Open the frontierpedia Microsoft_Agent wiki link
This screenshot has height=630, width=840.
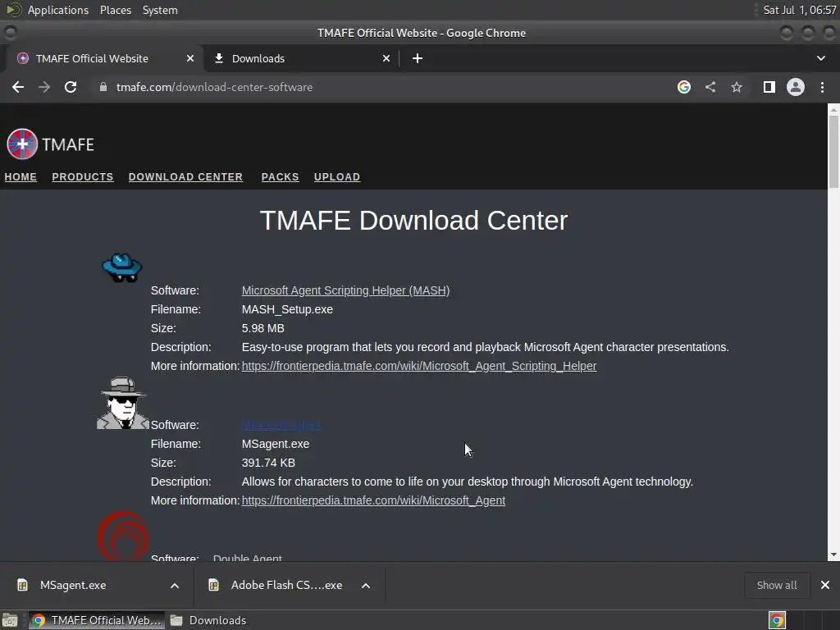(x=373, y=500)
